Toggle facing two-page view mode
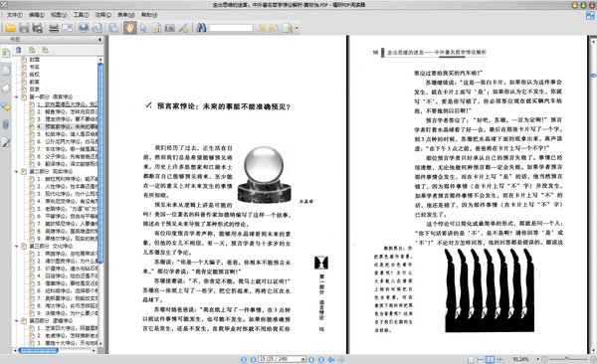Viewport: 597px width, 364px height. coord(490,359)
